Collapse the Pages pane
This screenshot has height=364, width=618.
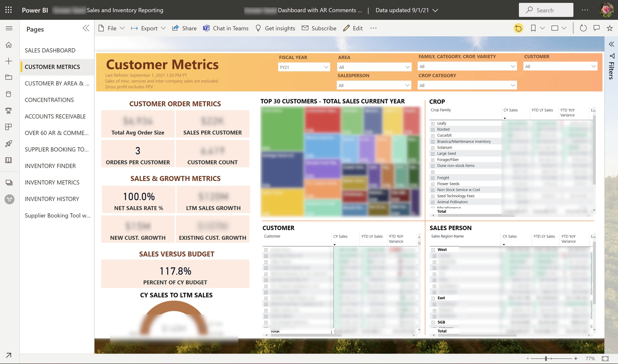pos(86,29)
